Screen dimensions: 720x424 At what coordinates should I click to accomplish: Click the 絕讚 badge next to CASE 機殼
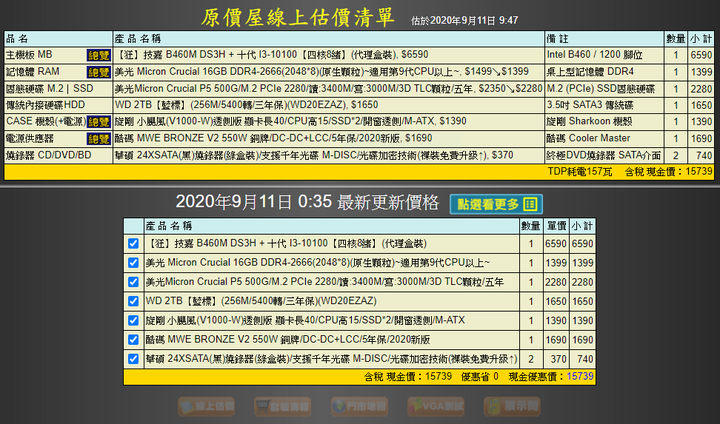99,122
